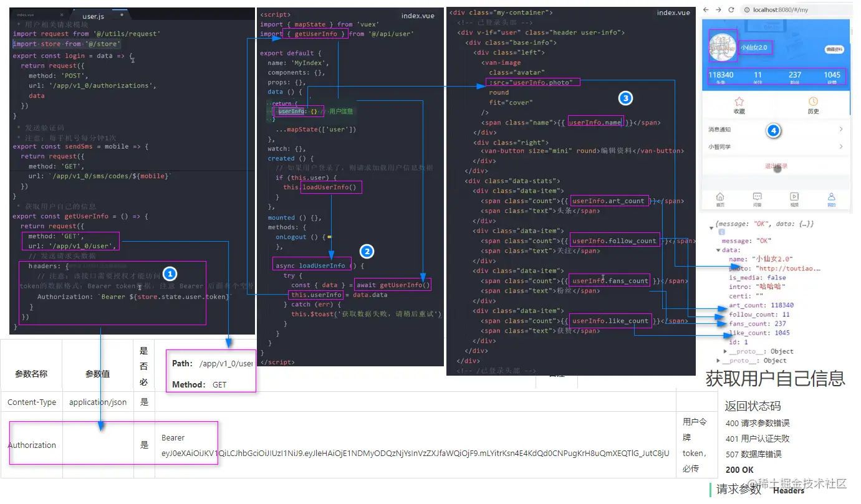Open 收藏 via its star icon
The width and height of the screenshot is (861, 504).
(739, 101)
